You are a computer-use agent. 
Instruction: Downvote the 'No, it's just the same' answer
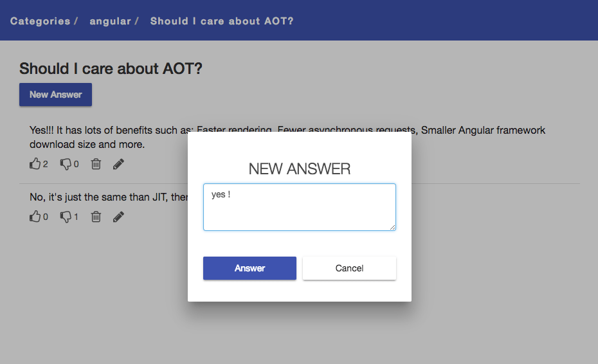pos(66,217)
